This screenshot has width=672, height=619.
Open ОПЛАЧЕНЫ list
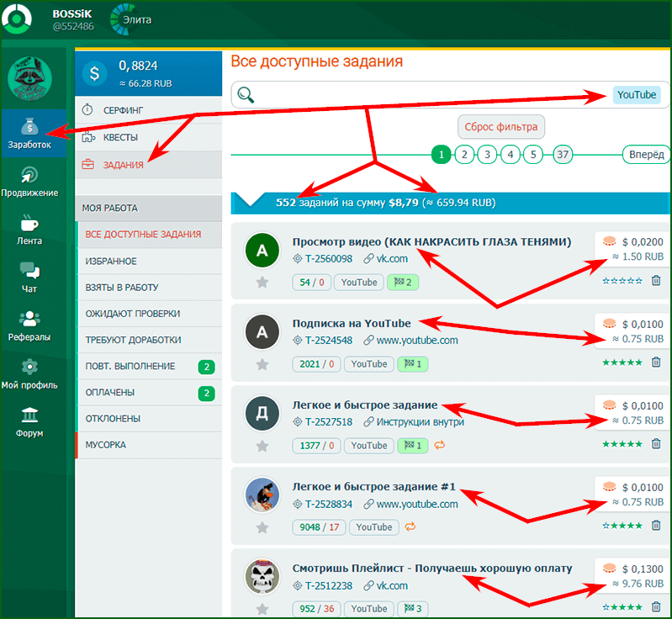(150, 392)
